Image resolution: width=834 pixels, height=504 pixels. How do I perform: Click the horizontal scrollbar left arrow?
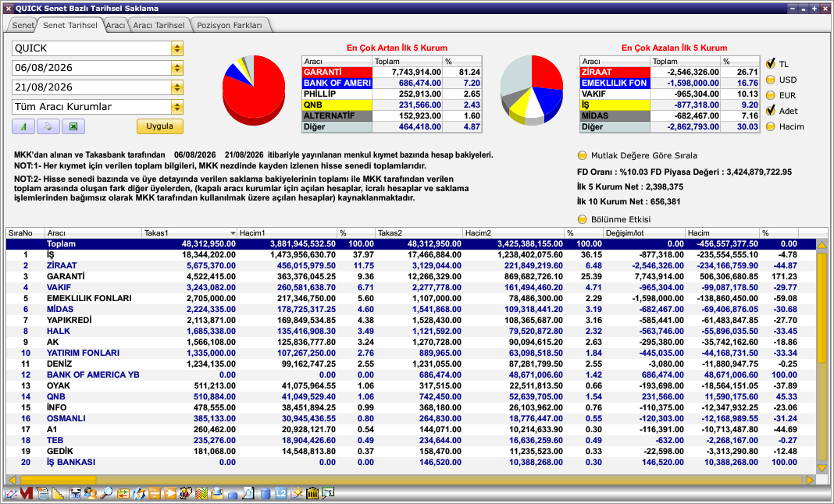point(12,480)
